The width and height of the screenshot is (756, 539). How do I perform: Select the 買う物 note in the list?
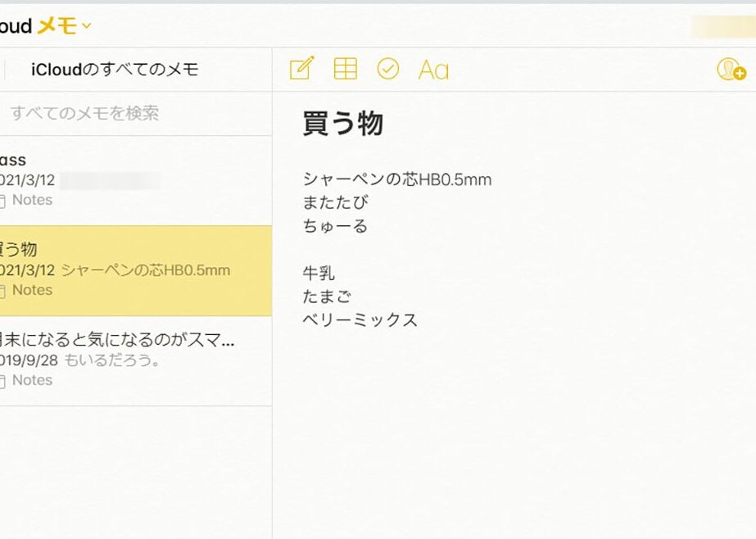point(123,250)
